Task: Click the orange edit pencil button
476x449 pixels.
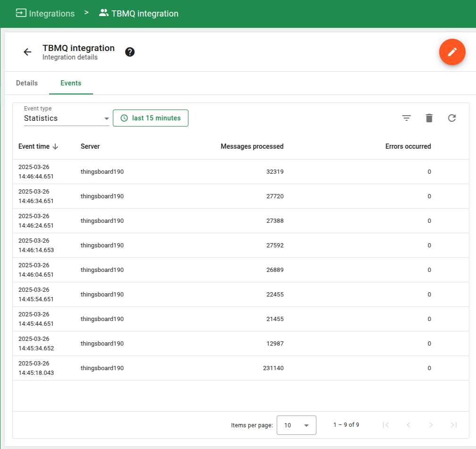Action: (452, 52)
